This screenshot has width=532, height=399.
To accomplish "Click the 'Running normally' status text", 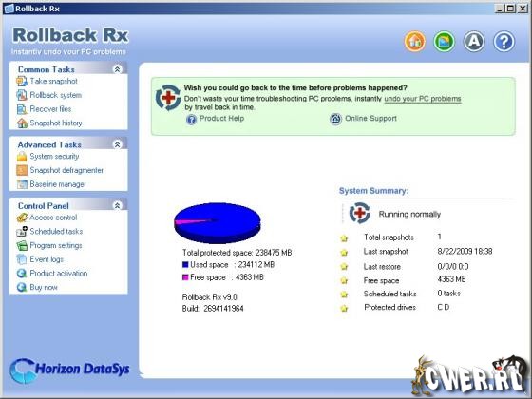I will (x=409, y=214).
